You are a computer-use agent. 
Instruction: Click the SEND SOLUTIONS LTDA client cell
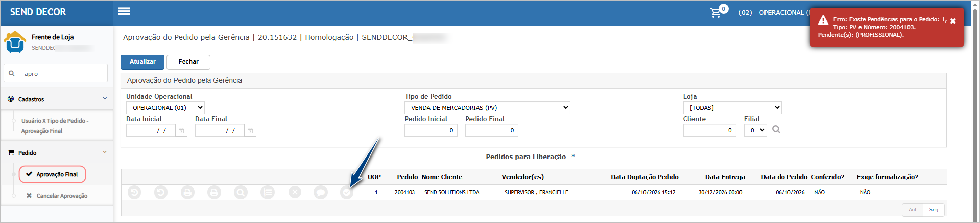coord(452,192)
